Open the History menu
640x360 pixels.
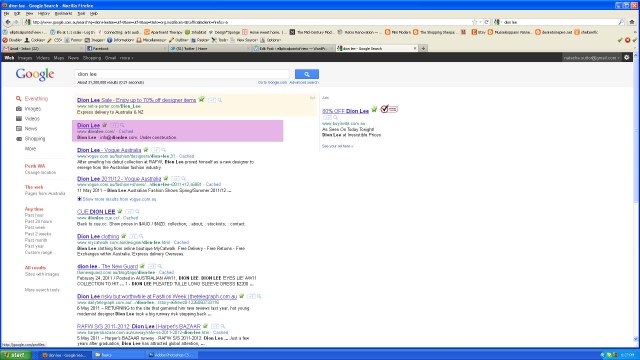(x=43, y=13)
